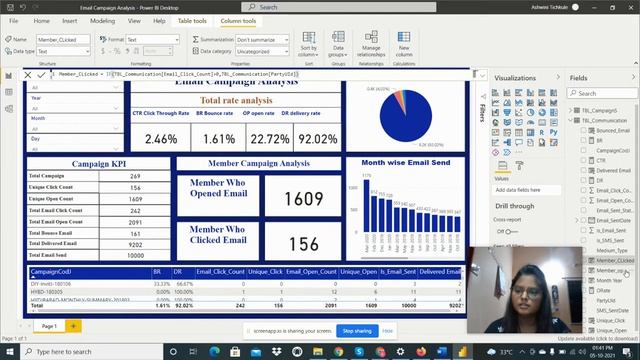
Task: Check the Bounced_Email field
Action: (x=584, y=130)
